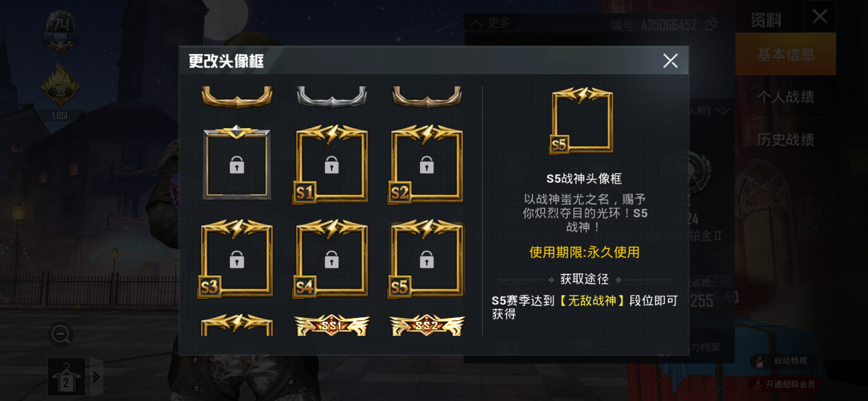Open the title dropdown chevron
868x401 pixels.
point(723,111)
